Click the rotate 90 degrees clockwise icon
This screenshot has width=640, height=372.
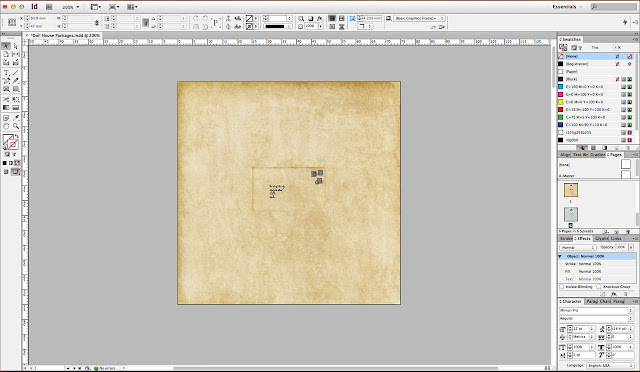point(196,18)
